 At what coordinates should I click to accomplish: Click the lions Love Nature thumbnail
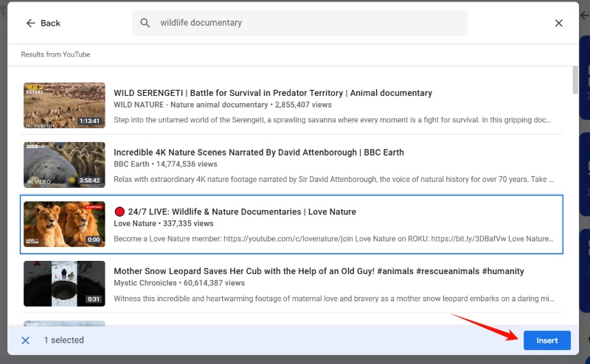point(64,224)
